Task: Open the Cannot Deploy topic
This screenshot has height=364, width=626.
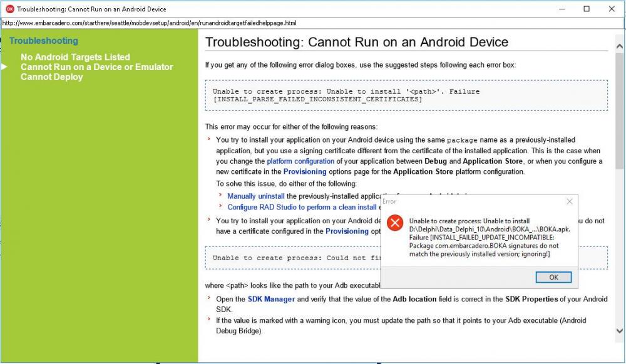Action: point(52,77)
